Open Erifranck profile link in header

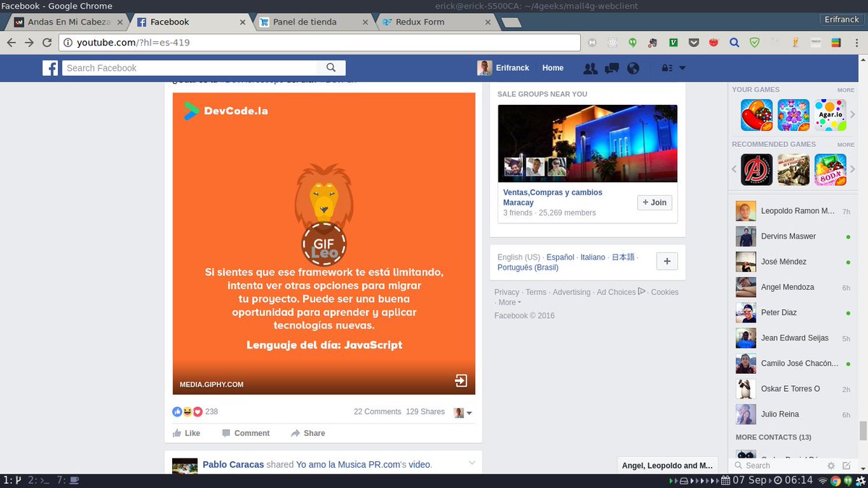click(x=503, y=68)
